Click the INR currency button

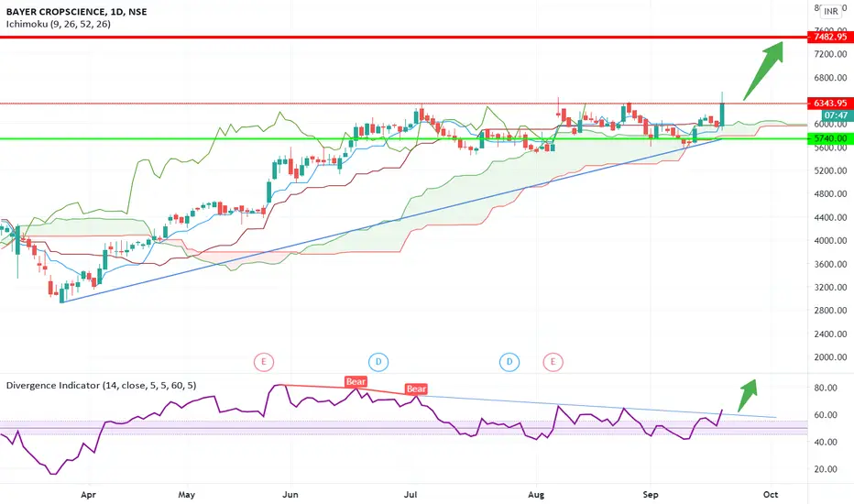pos(831,11)
